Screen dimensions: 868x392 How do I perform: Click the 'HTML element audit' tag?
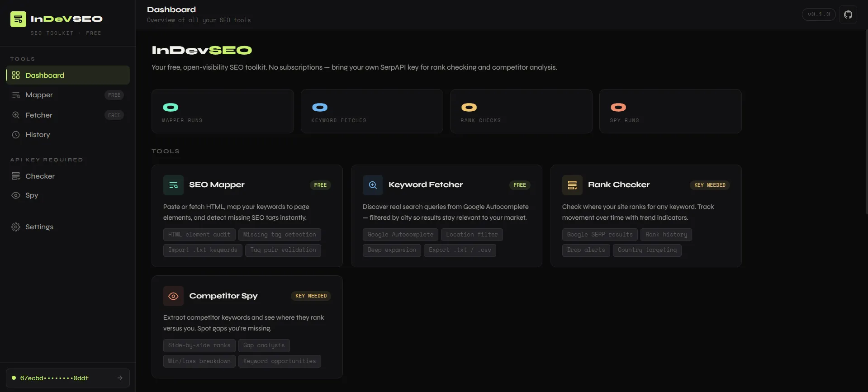click(x=199, y=235)
